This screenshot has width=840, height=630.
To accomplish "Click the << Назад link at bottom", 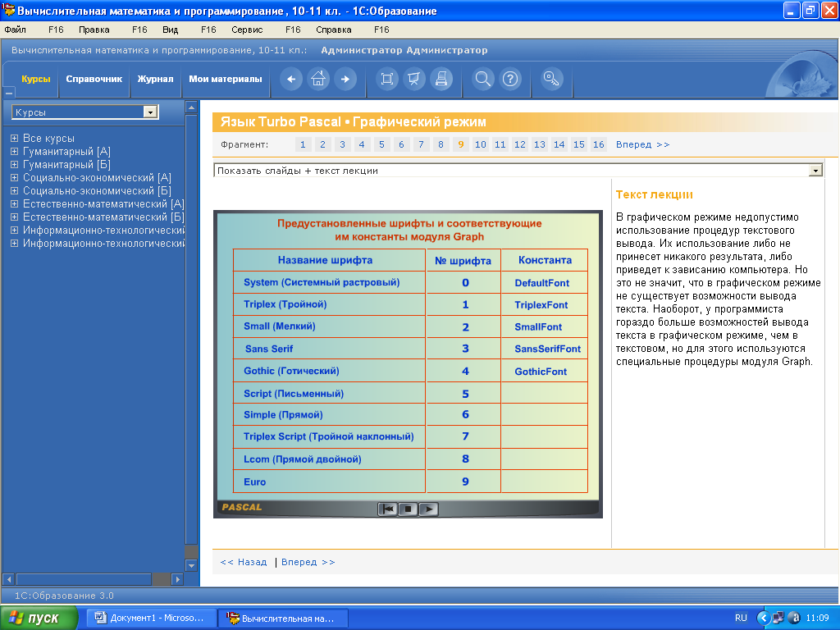I will point(243,562).
